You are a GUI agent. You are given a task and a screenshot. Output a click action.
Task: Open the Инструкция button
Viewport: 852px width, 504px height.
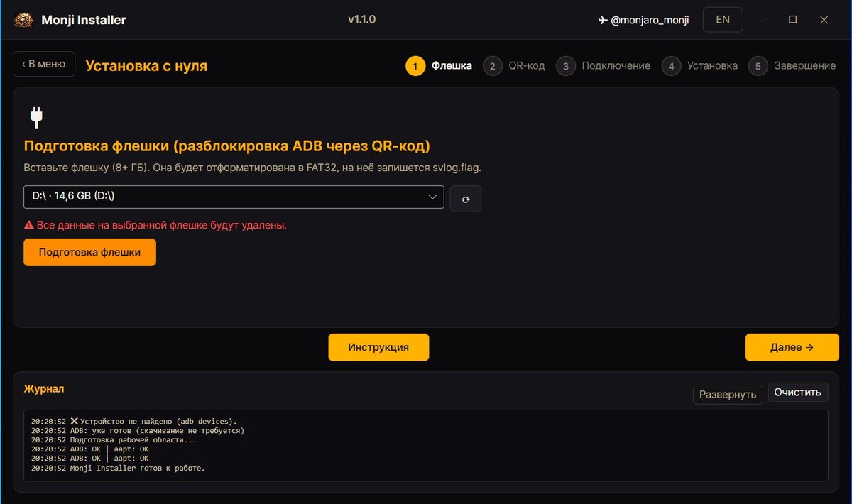[x=378, y=347]
